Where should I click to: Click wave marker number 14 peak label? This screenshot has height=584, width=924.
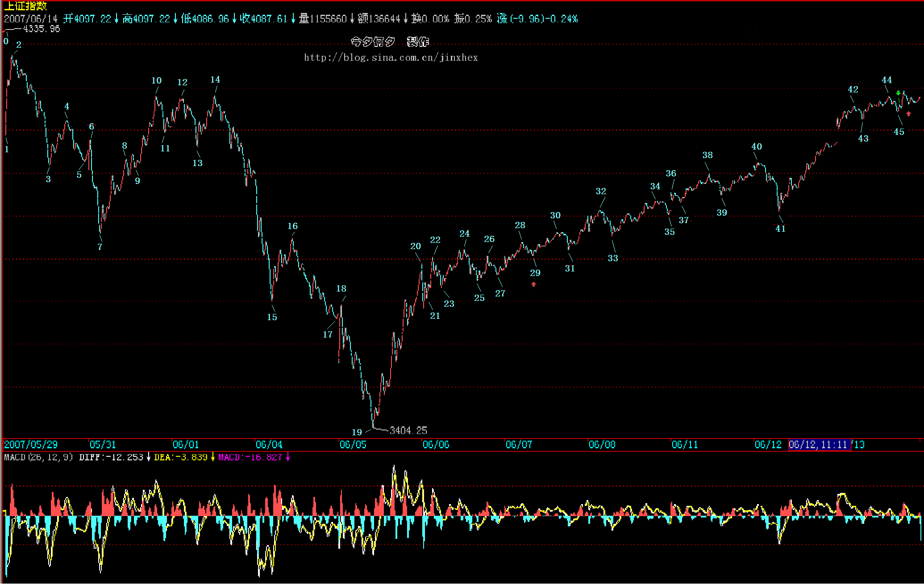pos(215,79)
